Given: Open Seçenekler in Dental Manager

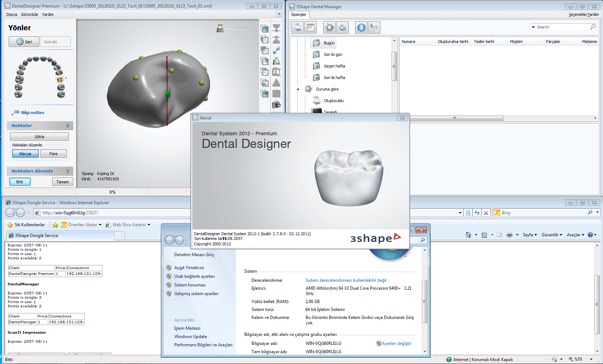Looking at the screenshot, I should click(577, 14).
